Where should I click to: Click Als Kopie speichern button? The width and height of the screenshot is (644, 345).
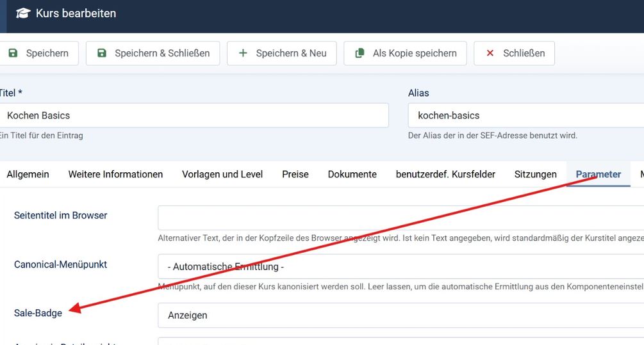click(x=406, y=53)
